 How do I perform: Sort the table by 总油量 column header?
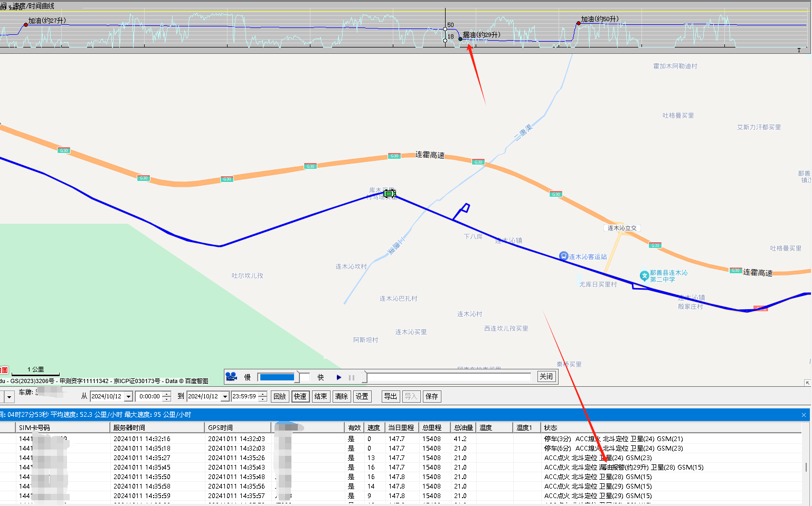[464, 427]
